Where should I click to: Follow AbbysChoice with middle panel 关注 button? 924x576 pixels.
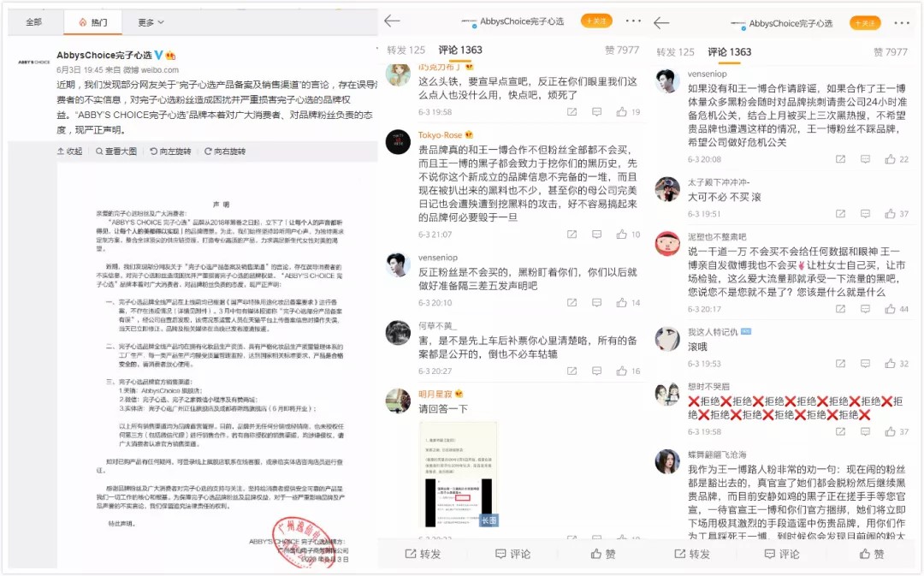596,21
